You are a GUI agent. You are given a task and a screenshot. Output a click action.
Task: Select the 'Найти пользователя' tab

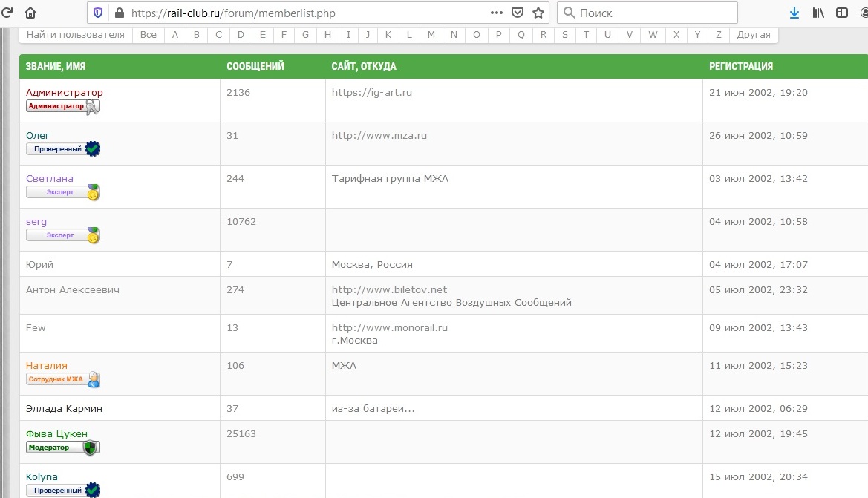point(76,35)
